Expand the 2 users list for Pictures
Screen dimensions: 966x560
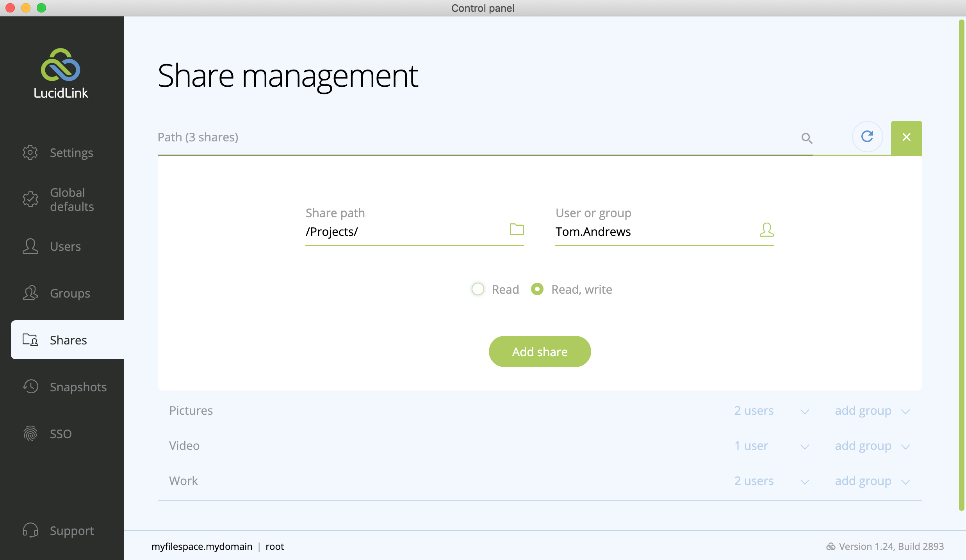click(804, 411)
